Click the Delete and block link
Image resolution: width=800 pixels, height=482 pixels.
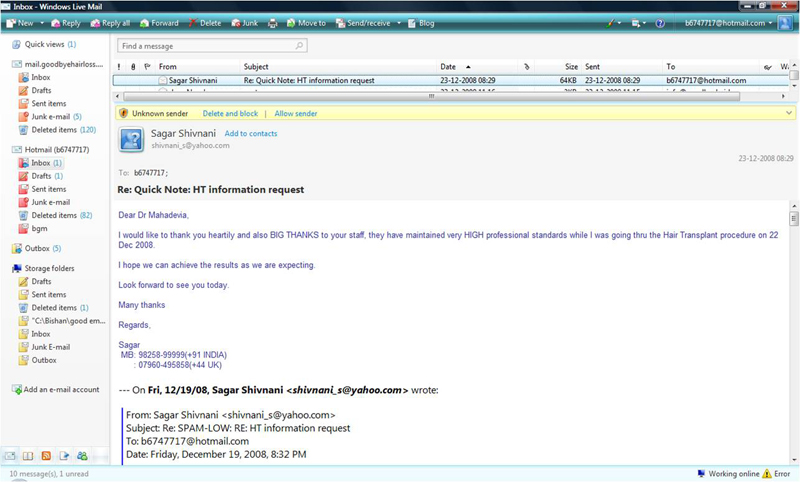pos(230,113)
